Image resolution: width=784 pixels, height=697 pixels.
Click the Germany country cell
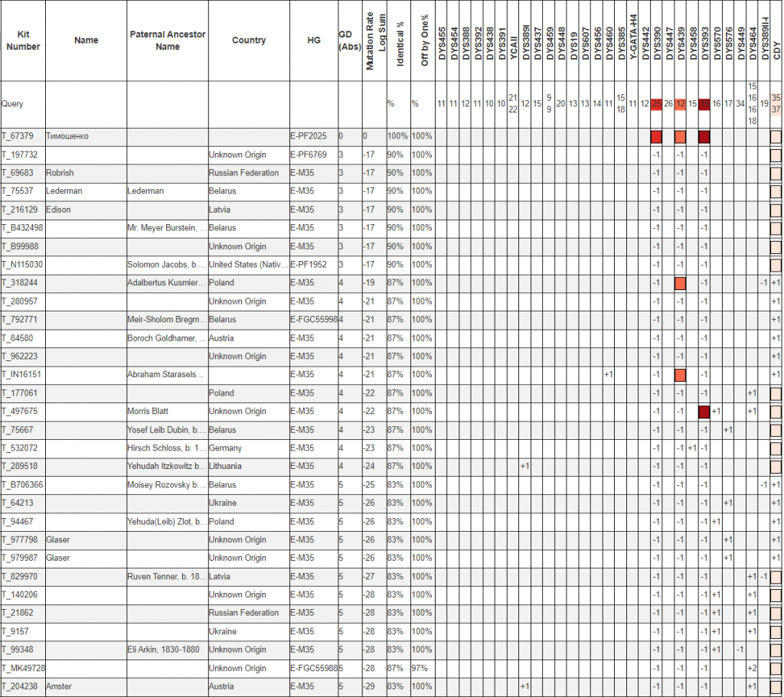227,448
